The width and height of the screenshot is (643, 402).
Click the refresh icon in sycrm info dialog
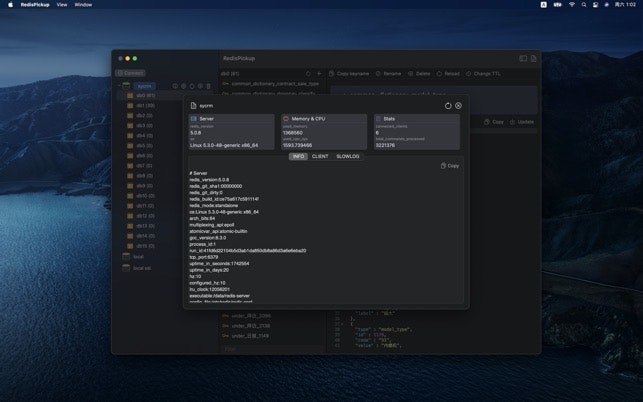(448, 106)
